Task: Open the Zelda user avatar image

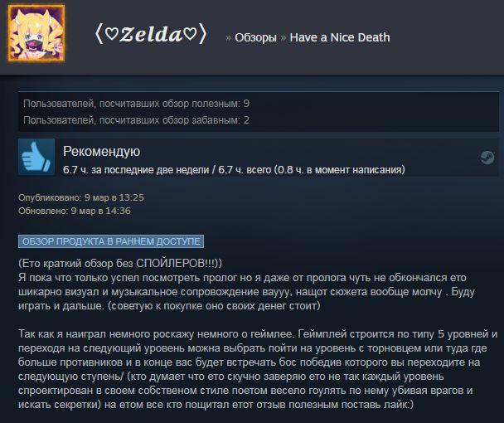Action: pos(36,33)
